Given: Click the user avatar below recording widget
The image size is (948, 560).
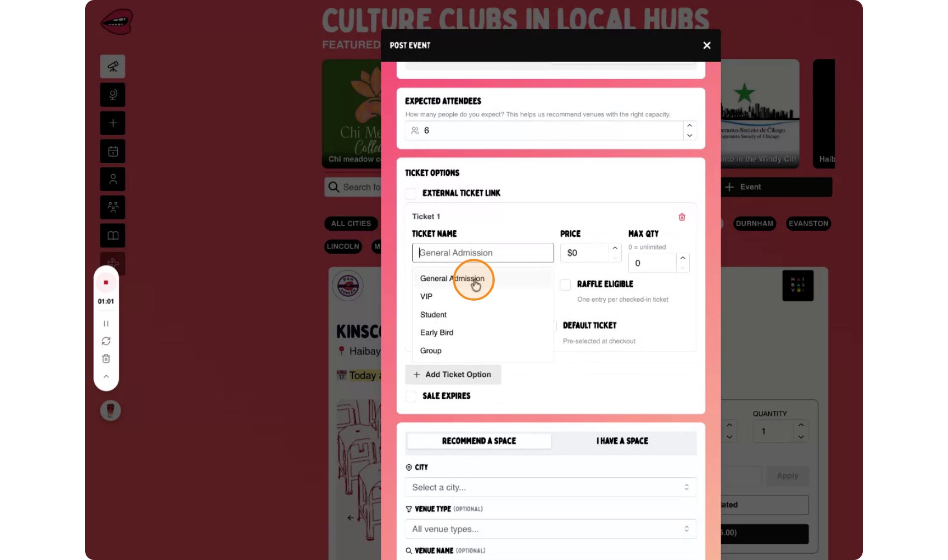Looking at the screenshot, I should tap(110, 410).
